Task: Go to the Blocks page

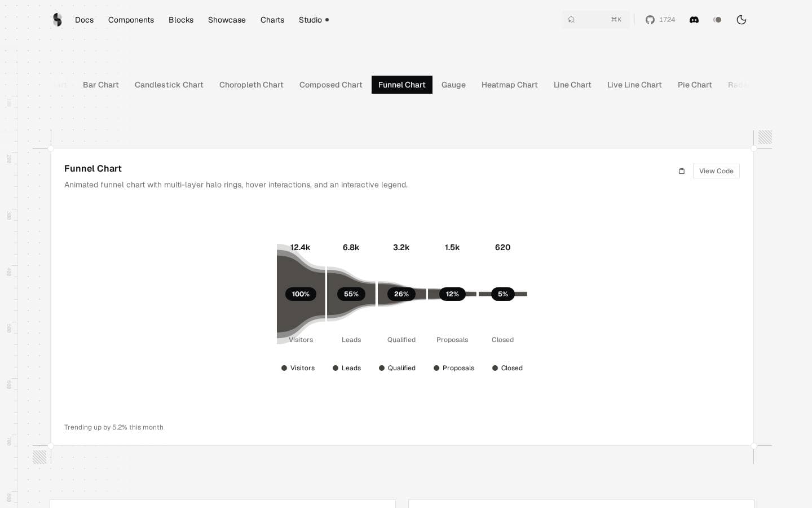Action: click(181, 20)
